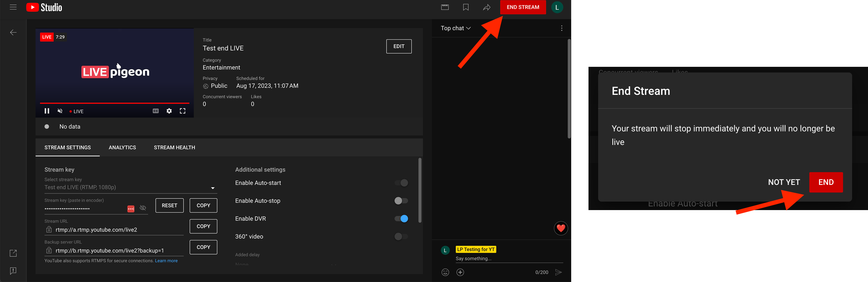Viewport: 868px width, 282px height.
Task: Click the share arrow icon in header
Action: (x=486, y=7)
